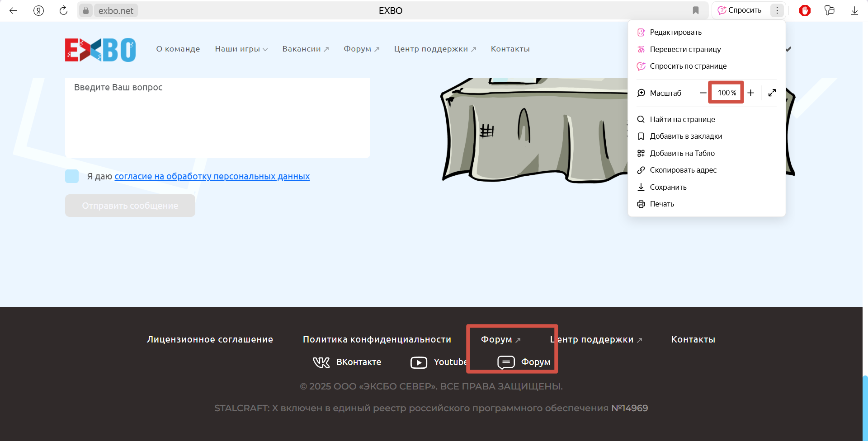Click the fullscreen expand arrows icon
Screen dimensions: 868x441
[x=772, y=93]
